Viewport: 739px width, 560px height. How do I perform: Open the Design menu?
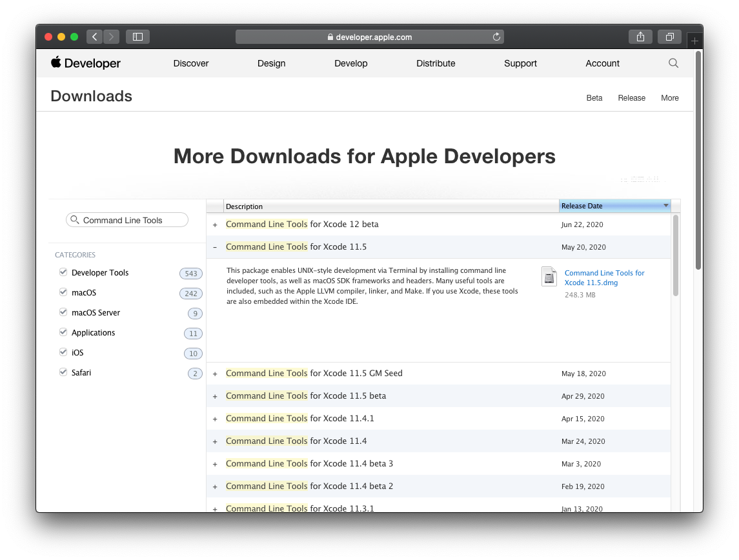pos(272,63)
